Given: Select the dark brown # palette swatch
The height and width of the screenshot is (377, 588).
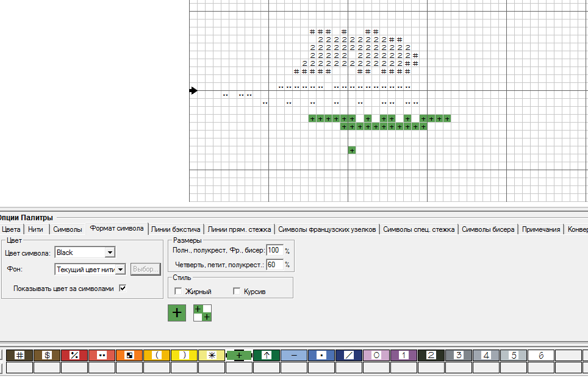Looking at the screenshot, I should click(20, 355).
